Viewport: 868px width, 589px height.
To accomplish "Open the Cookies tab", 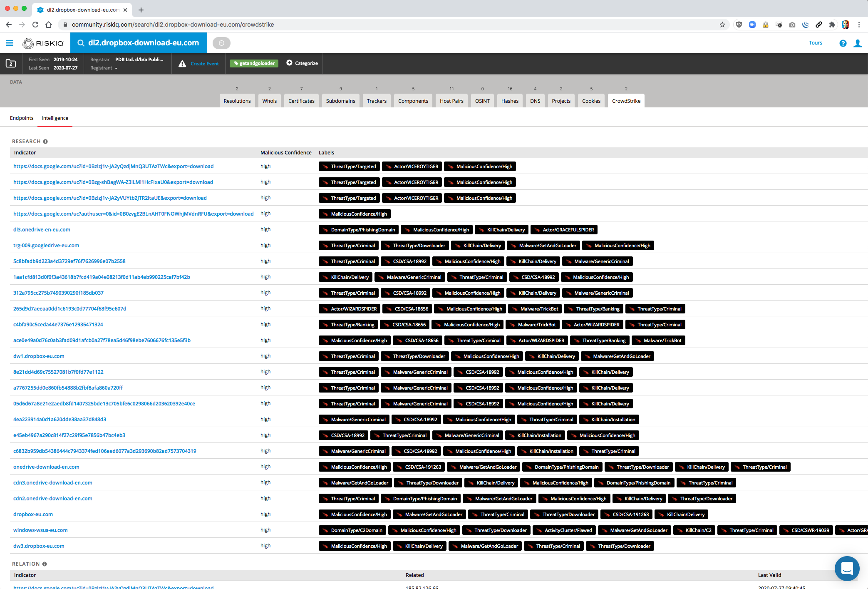I will pos(591,101).
